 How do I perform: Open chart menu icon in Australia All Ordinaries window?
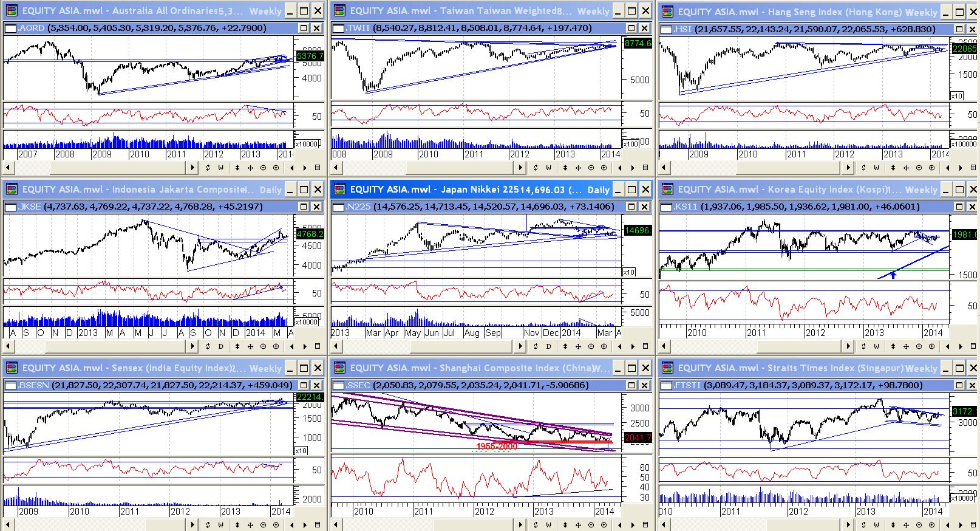tap(317, 168)
